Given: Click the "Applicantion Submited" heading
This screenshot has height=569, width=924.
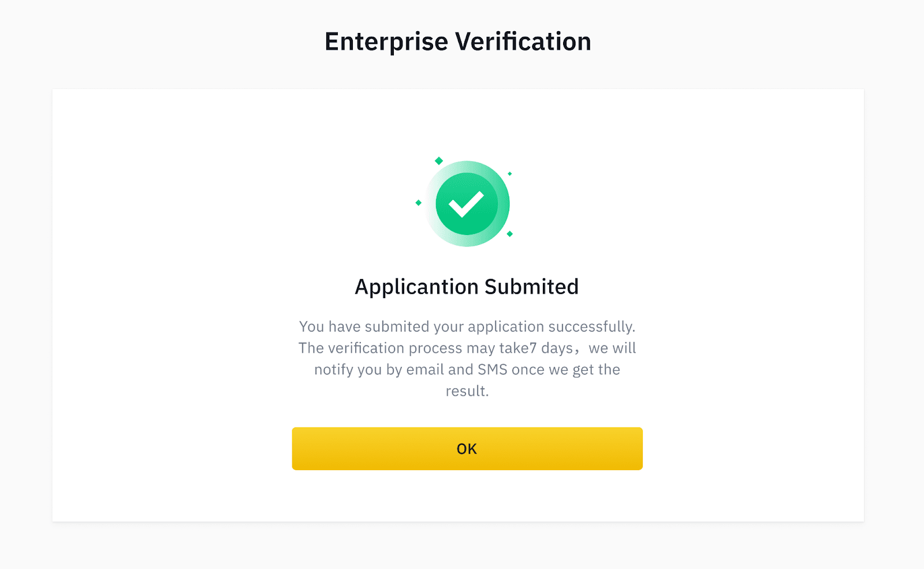Looking at the screenshot, I should tap(467, 287).
